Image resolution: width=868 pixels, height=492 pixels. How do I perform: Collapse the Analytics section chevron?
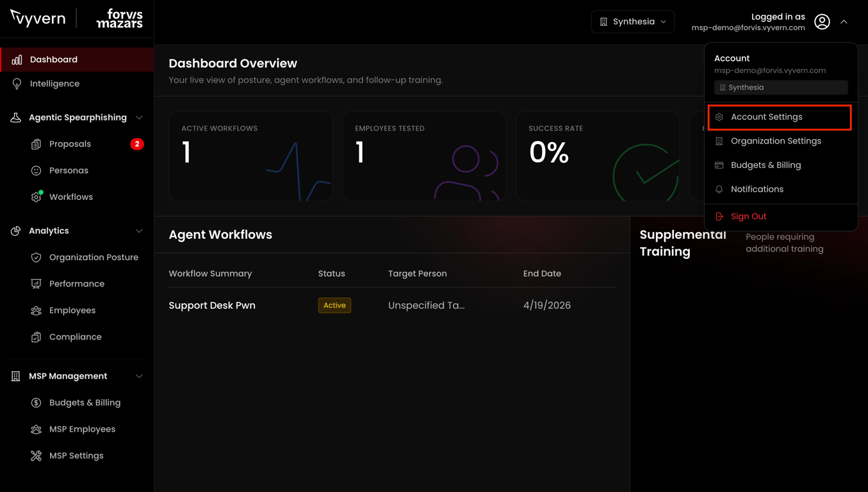click(x=139, y=231)
